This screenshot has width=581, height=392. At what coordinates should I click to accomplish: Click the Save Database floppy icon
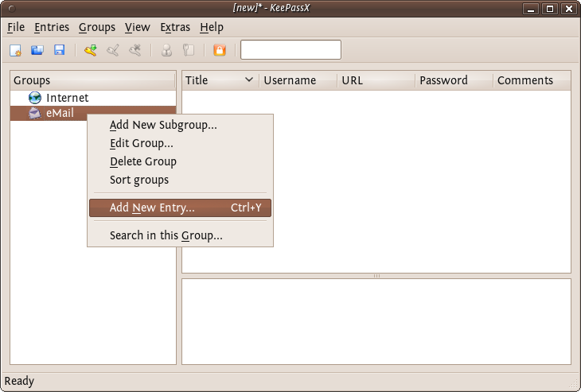tap(59, 50)
